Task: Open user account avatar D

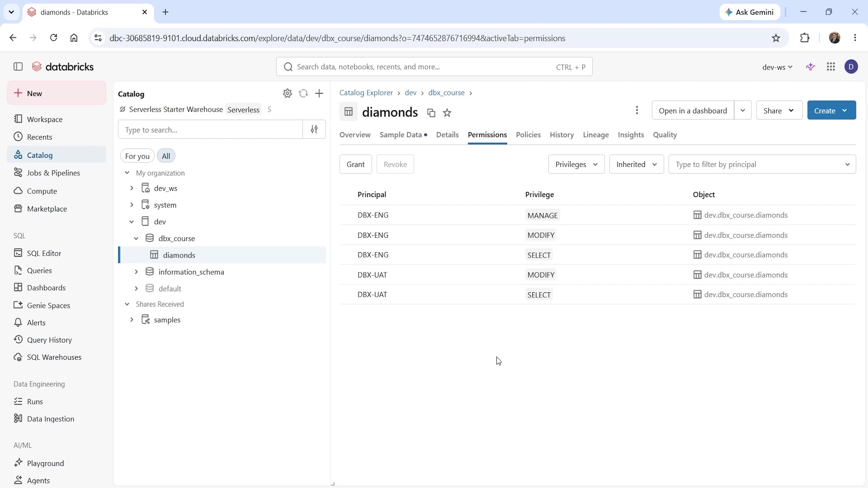Action: (851, 67)
